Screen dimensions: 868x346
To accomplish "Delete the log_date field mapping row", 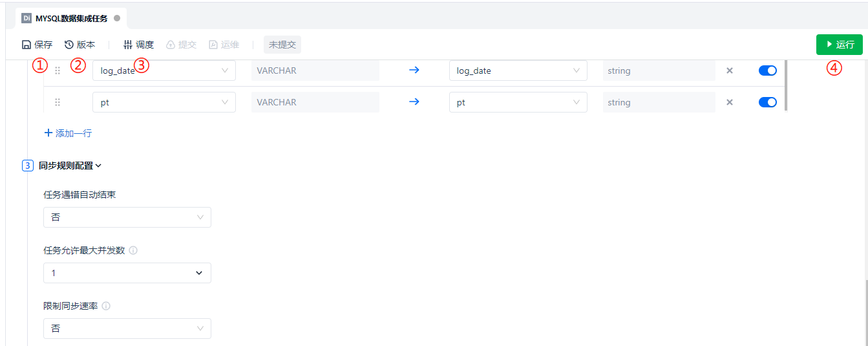I will [730, 70].
